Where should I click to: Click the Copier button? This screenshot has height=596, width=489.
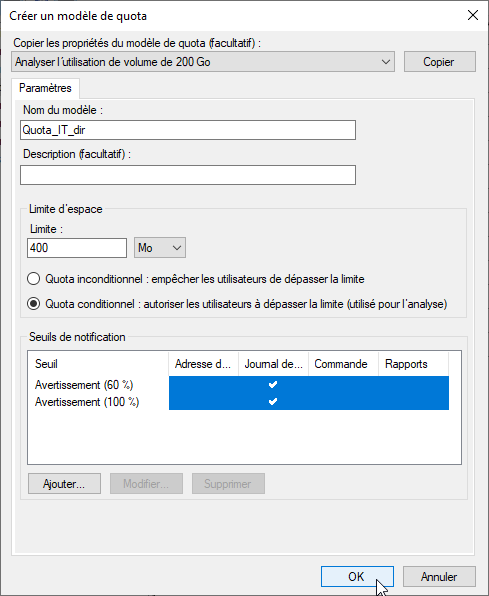point(440,62)
